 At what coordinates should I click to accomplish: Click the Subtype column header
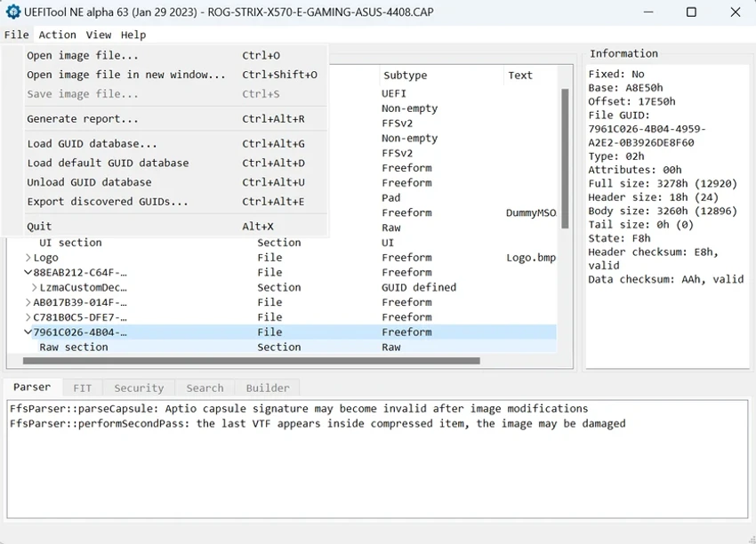442,76
